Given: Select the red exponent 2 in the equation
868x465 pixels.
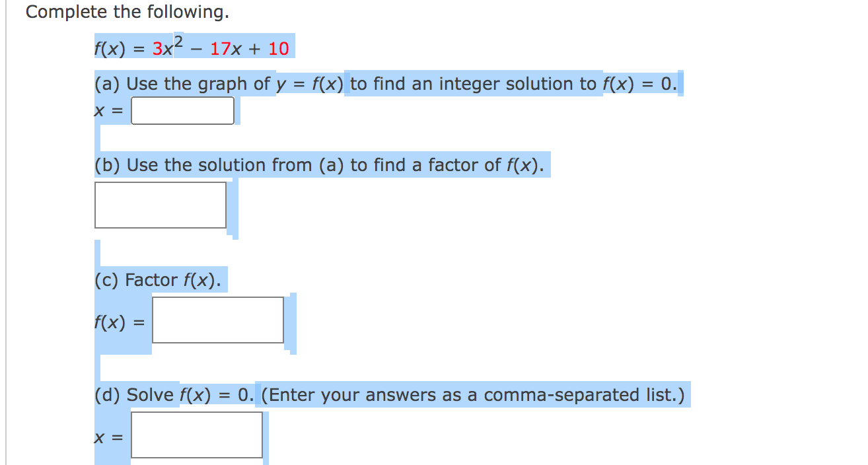Looking at the screenshot, I should tap(176, 40).
